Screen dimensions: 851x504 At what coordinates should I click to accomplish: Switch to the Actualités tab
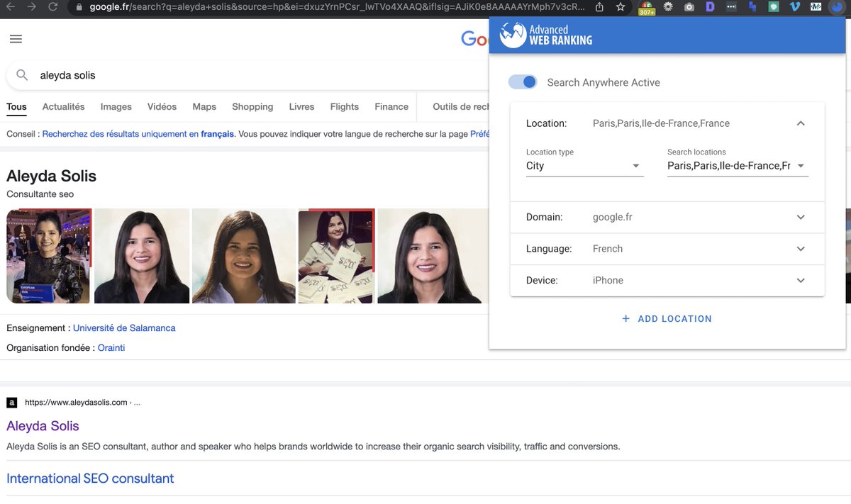(x=63, y=107)
